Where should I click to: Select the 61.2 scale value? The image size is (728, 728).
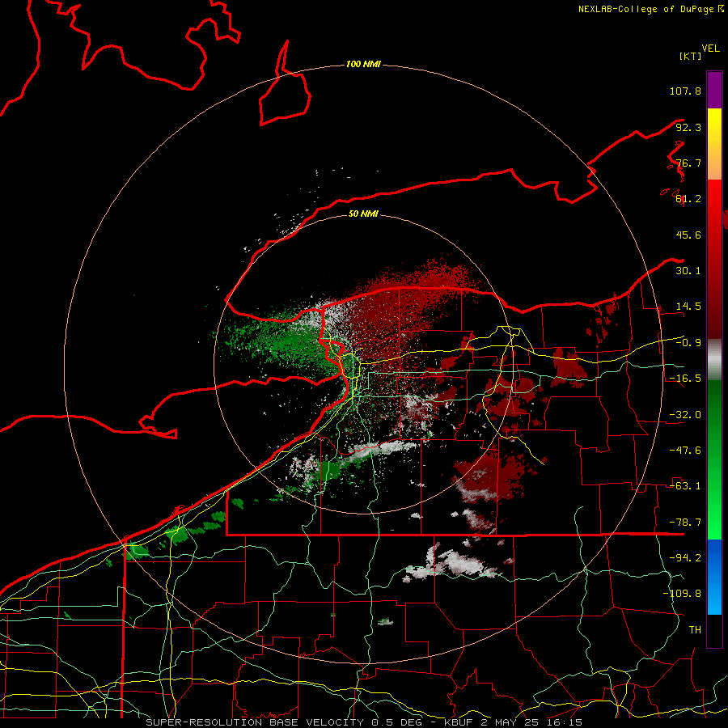(x=688, y=199)
